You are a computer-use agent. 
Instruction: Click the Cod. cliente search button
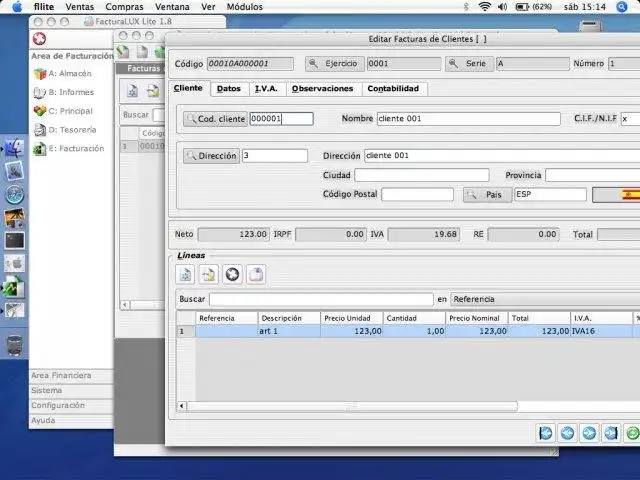[215, 119]
